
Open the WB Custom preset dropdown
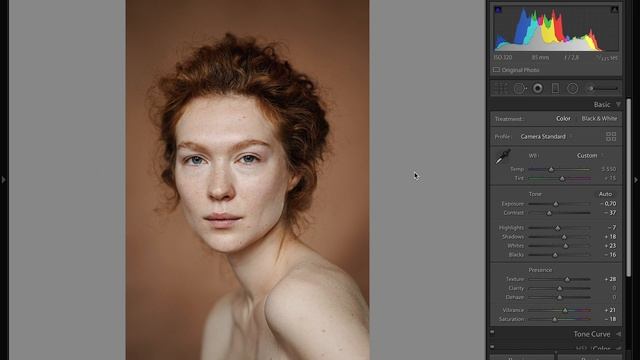point(590,156)
